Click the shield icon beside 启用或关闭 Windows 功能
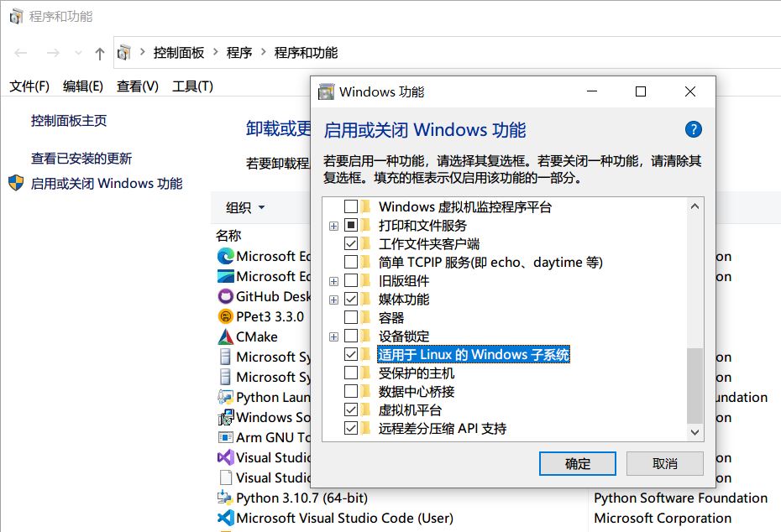 tap(16, 183)
